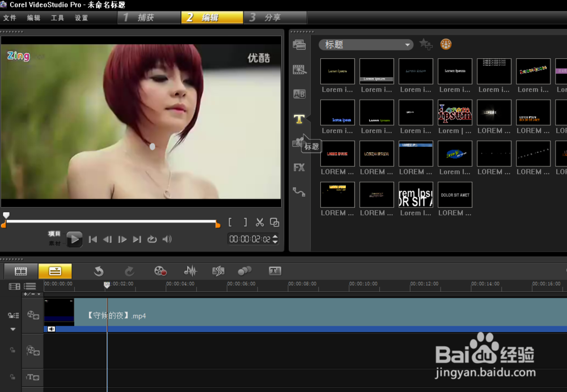The height and width of the screenshot is (392, 567).
Task: Switch to the 3 分享 step tab
Action: click(x=275, y=18)
